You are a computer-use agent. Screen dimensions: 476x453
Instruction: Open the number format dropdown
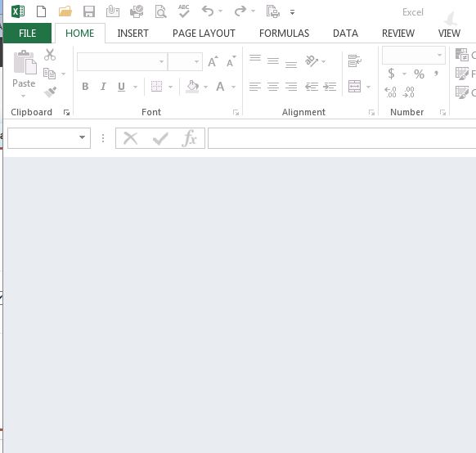point(439,56)
